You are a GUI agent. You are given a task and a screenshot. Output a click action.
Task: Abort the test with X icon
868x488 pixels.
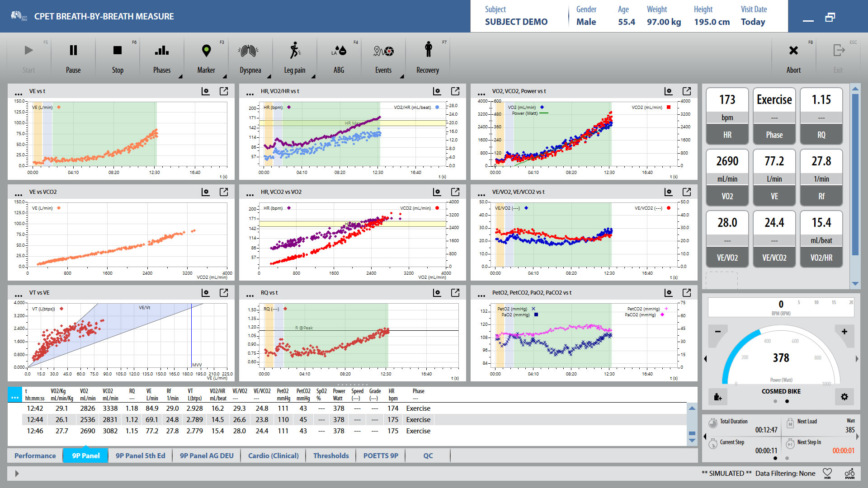pyautogui.click(x=793, y=51)
